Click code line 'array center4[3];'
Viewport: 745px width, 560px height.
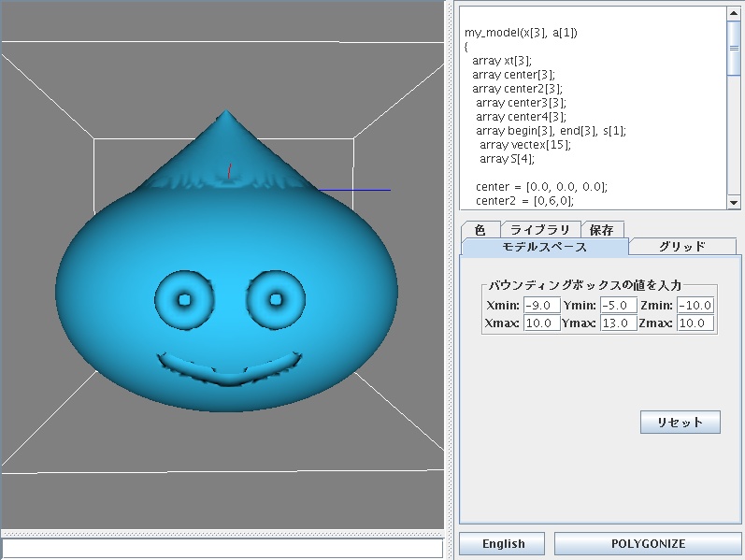point(521,117)
